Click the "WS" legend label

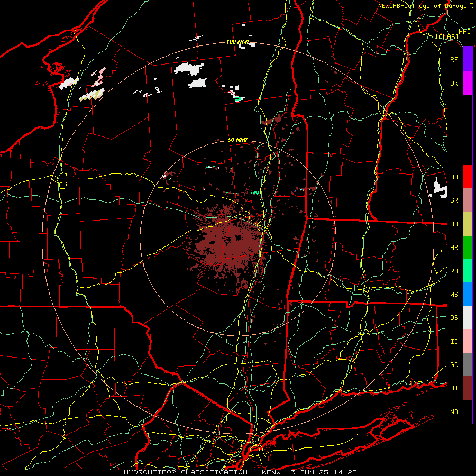pos(454,295)
